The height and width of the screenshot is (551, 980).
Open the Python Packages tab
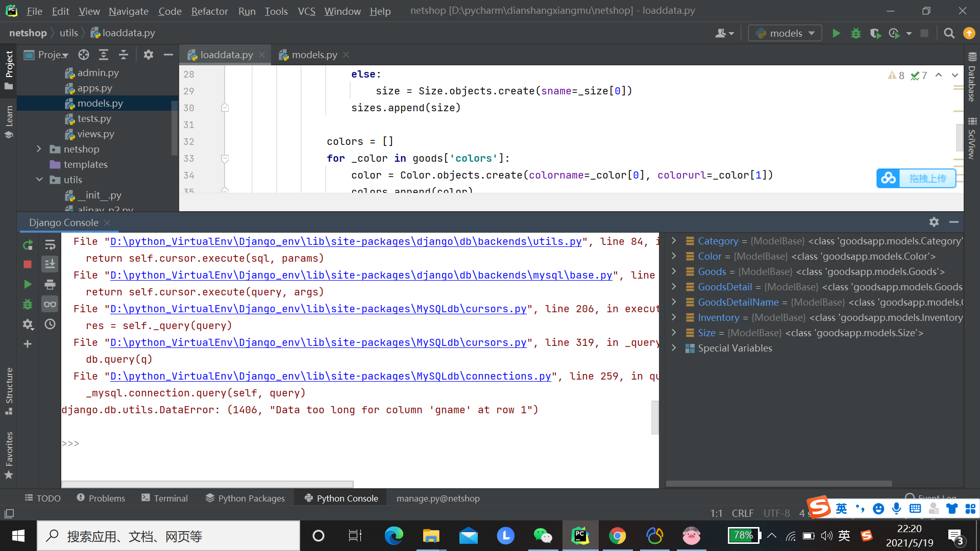coord(245,498)
